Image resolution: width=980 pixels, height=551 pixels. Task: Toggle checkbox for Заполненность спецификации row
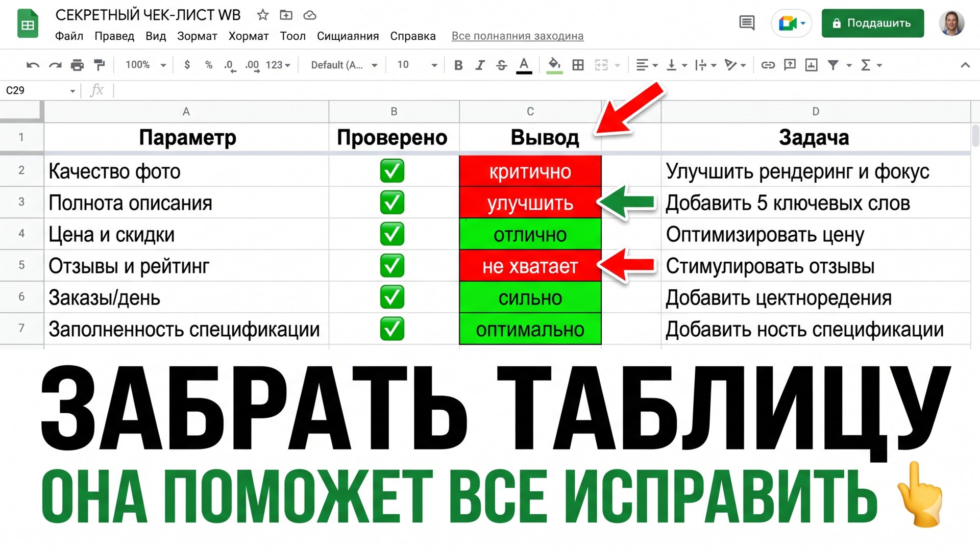pyautogui.click(x=392, y=329)
